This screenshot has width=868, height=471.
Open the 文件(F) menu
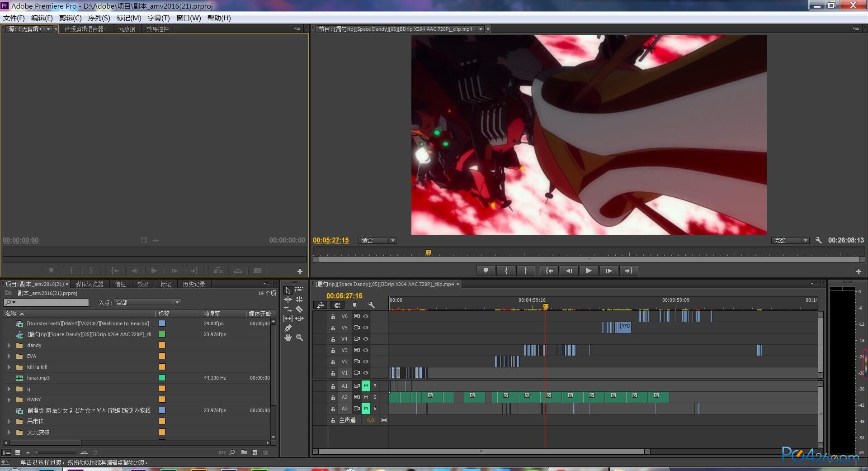tap(14, 18)
